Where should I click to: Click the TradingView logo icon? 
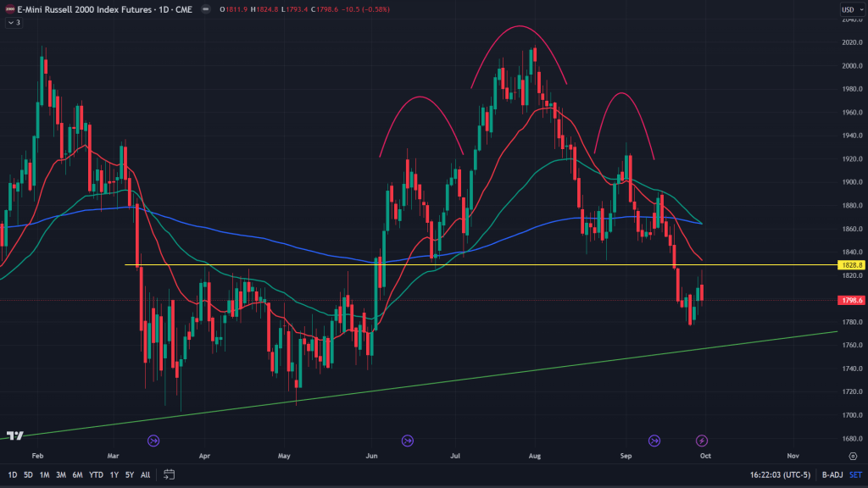tap(14, 435)
